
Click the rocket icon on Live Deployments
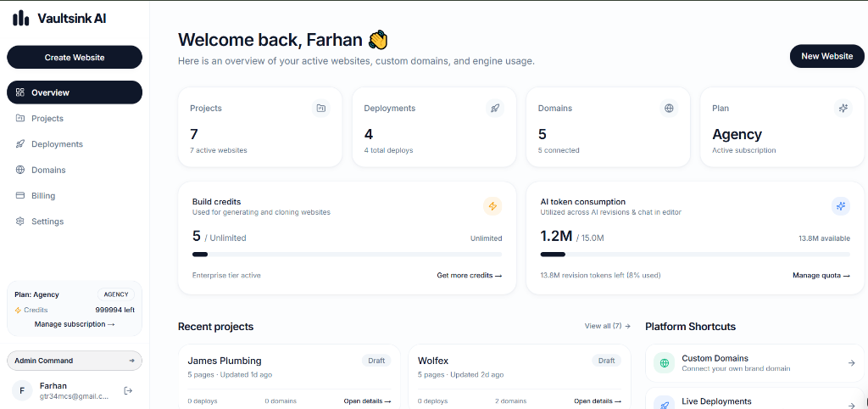(x=665, y=404)
